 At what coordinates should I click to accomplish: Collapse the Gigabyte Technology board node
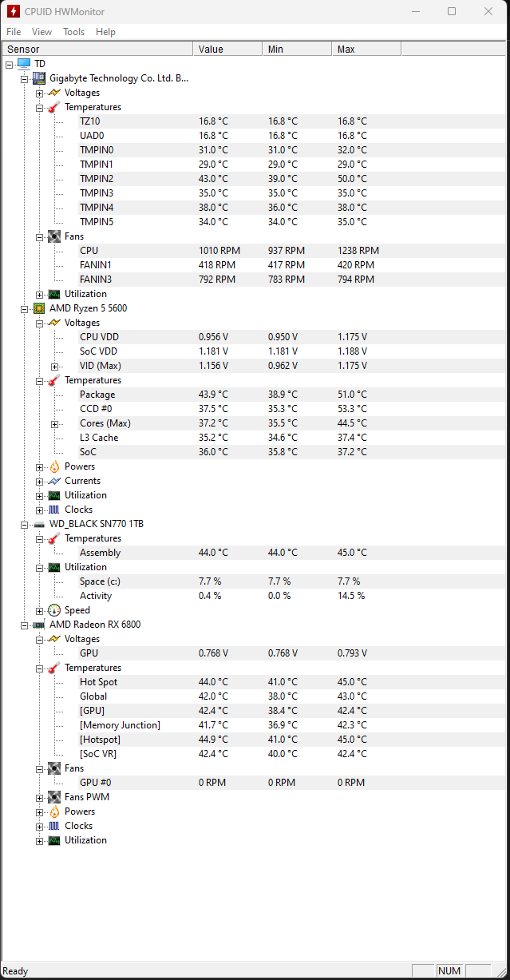tap(24, 78)
